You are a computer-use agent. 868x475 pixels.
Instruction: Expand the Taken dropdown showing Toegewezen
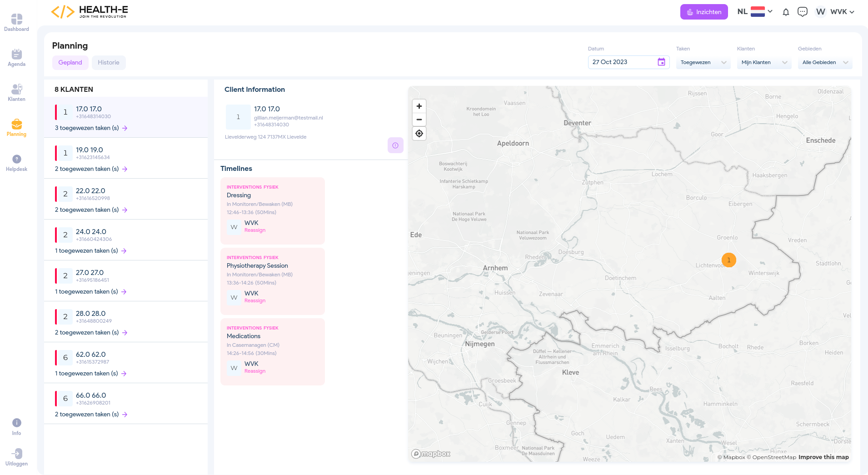click(x=703, y=63)
